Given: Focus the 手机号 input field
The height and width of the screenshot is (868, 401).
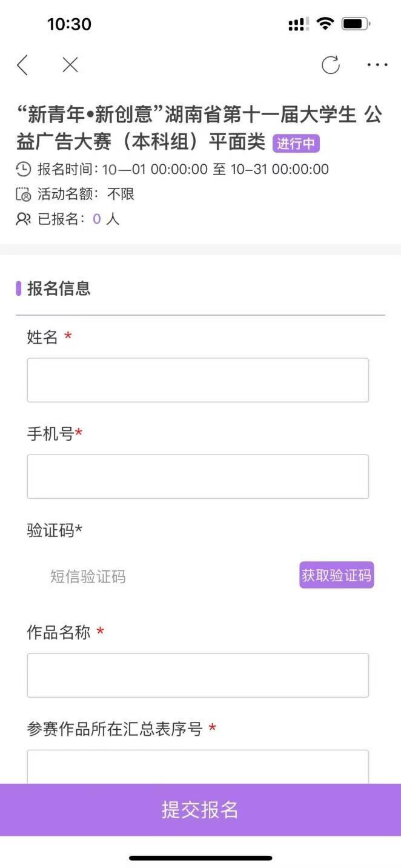Looking at the screenshot, I should [197, 476].
